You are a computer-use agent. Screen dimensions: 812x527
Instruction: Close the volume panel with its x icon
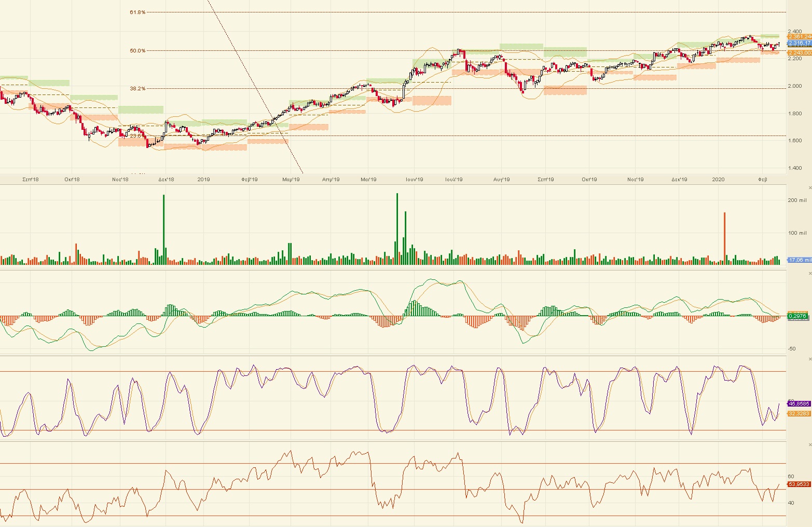(809, 187)
